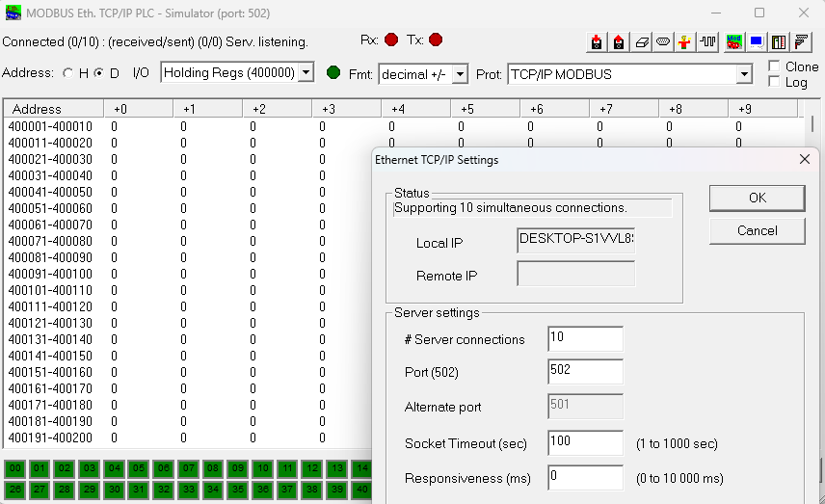Click the disabled Alternate port field 501
The width and height of the screenshot is (825, 504).
point(585,406)
